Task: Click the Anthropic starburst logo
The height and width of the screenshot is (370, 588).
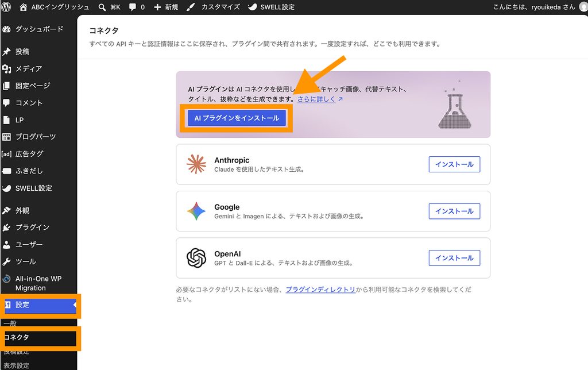Action: coord(196,164)
